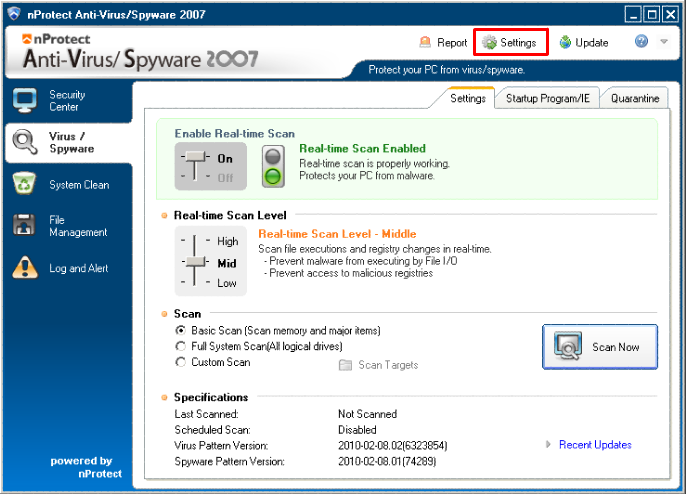Open the File Management section label
The width and height of the screenshot is (686, 494).
tap(78, 226)
